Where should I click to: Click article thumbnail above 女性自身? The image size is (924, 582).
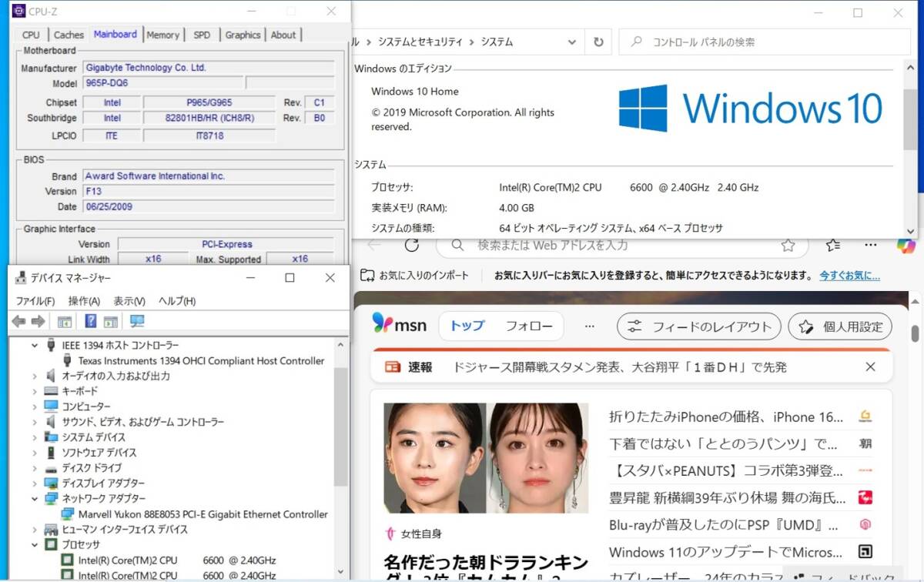[x=486, y=458]
